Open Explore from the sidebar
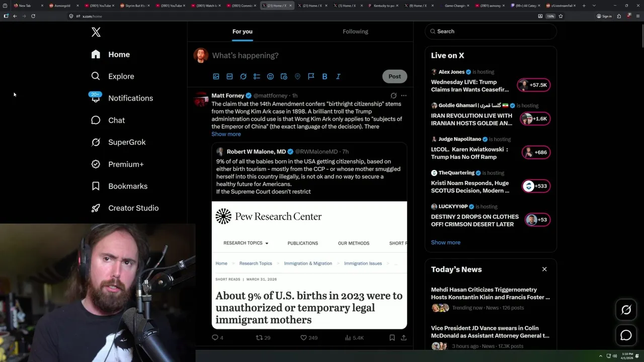 click(112, 76)
